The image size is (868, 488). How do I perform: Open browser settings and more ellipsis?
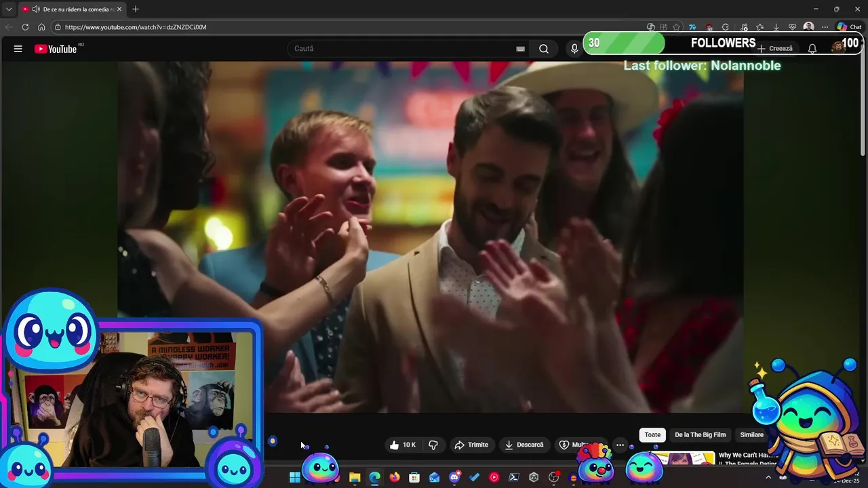[825, 27]
